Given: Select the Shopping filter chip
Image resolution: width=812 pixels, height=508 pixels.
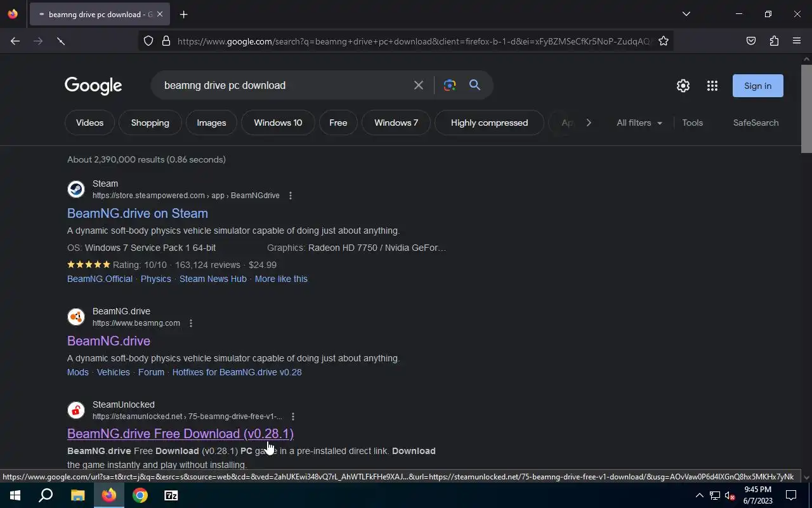Looking at the screenshot, I should [150, 123].
